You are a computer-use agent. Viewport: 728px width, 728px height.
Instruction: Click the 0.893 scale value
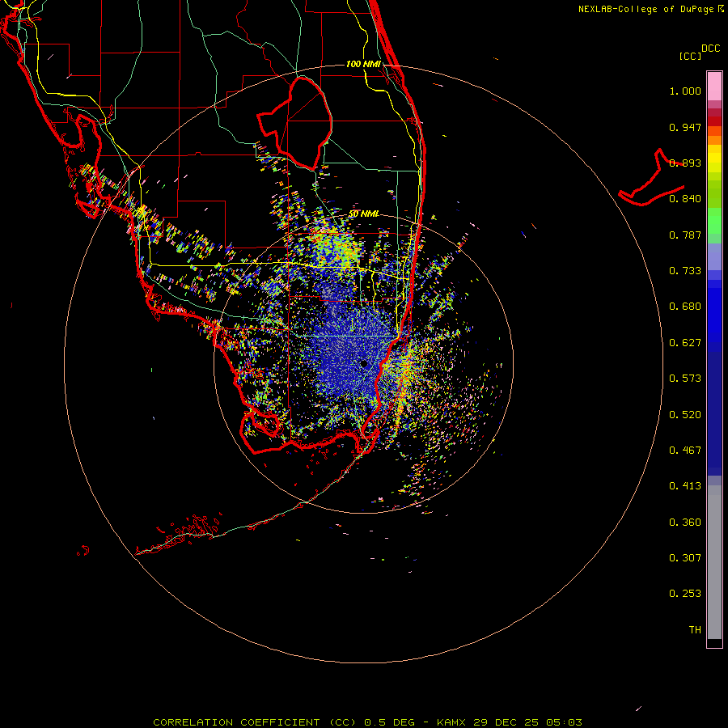[685, 163]
